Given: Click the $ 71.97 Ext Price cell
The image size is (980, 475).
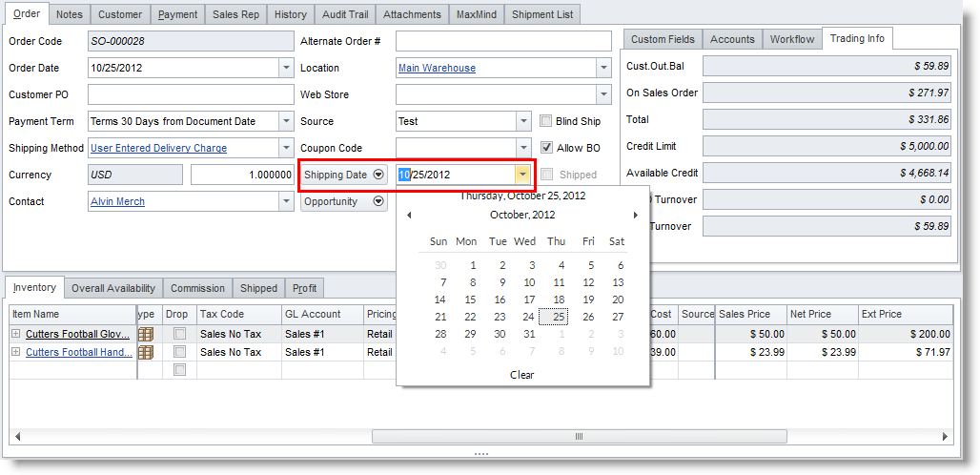Looking at the screenshot, I should click(906, 353).
